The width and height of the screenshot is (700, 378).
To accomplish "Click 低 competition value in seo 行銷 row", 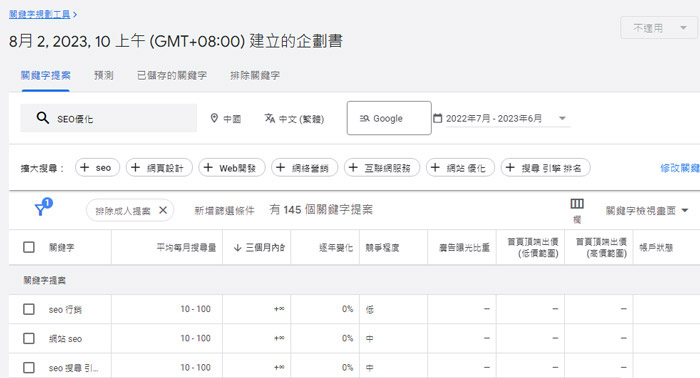I will click(x=370, y=309).
